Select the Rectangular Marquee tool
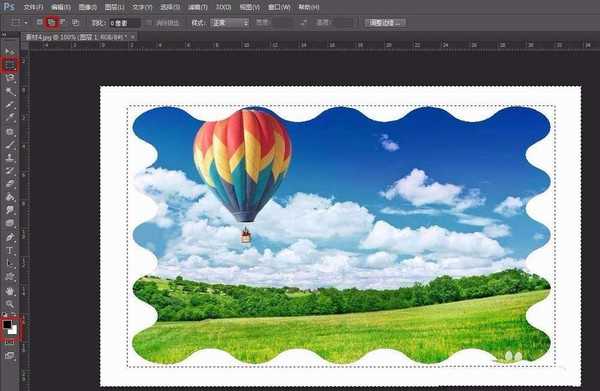600x391 pixels. click(10, 65)
